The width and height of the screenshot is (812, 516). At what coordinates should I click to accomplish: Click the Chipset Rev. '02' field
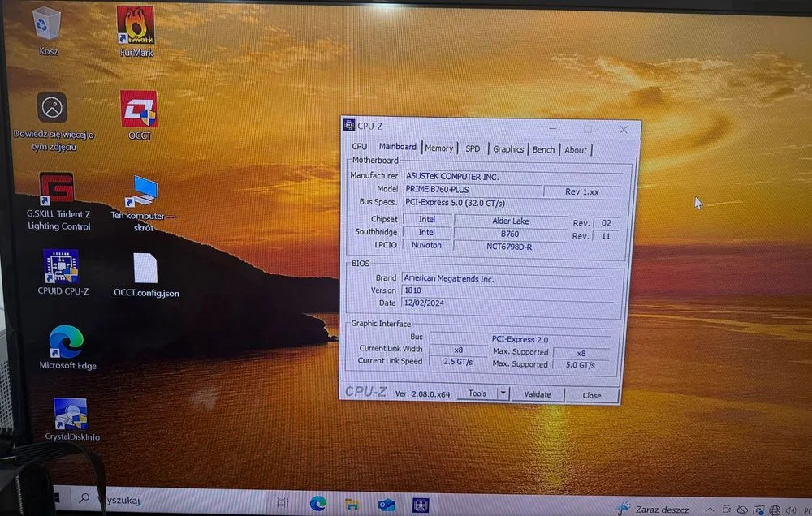(x=607, y=223)
